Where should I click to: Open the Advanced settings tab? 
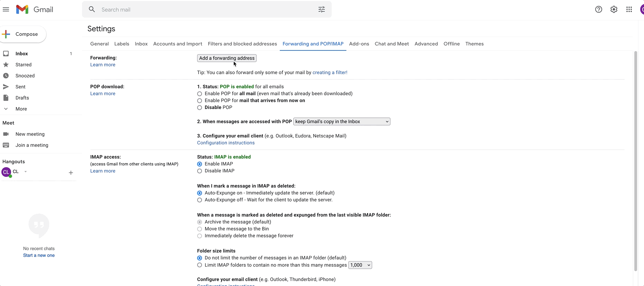tap(426, 44)
